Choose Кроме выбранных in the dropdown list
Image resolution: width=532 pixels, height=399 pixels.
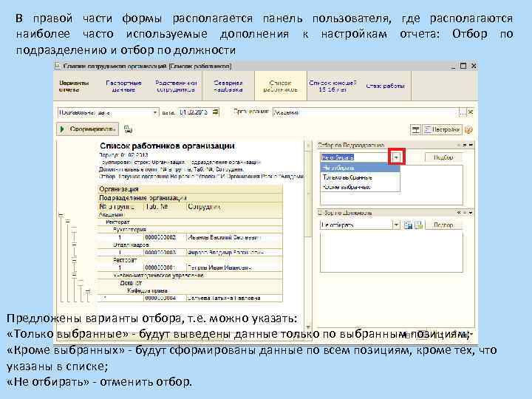pos(360,187)
